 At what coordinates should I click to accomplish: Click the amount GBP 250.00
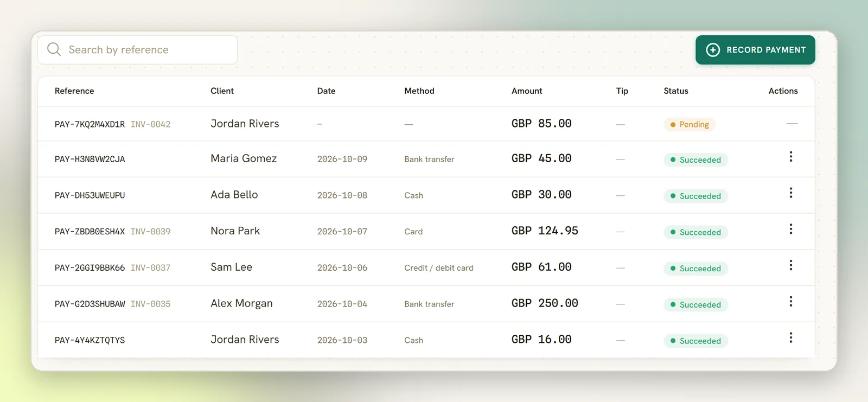click(x=545, y=303)
